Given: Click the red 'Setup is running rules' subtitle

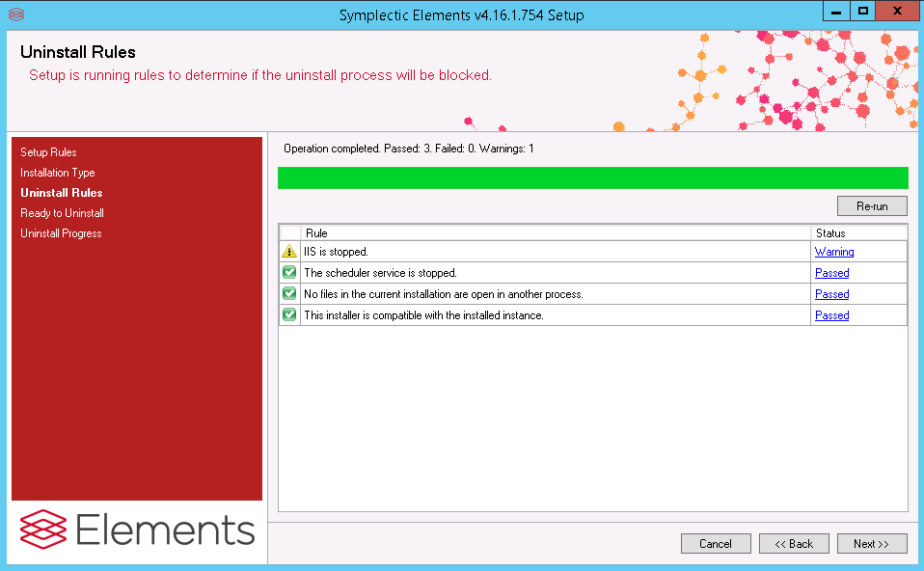Looking at the screenshot, I should pyautogui.click(x=259, y=75).
